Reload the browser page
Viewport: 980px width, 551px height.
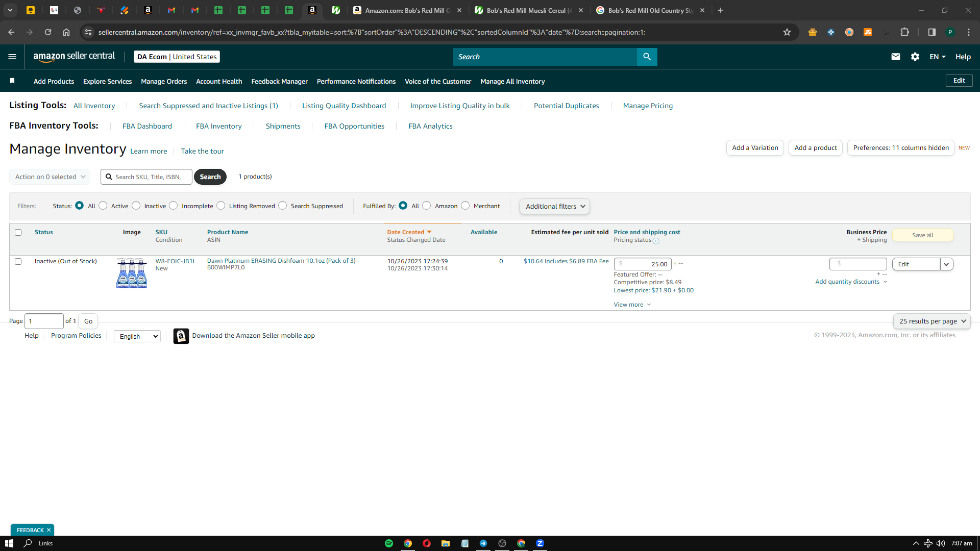click(x=48, y=32)
